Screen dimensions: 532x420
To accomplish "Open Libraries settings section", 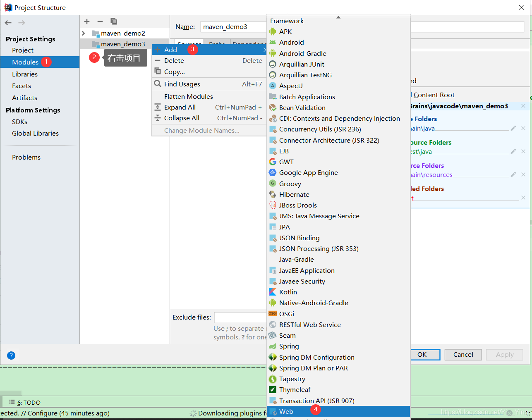I will pos(25,74).
